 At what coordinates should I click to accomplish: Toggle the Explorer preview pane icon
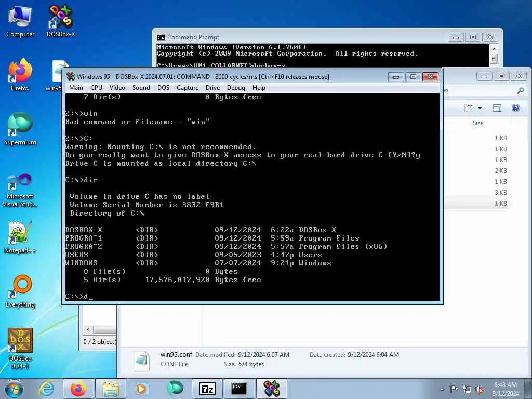(497, 108)
